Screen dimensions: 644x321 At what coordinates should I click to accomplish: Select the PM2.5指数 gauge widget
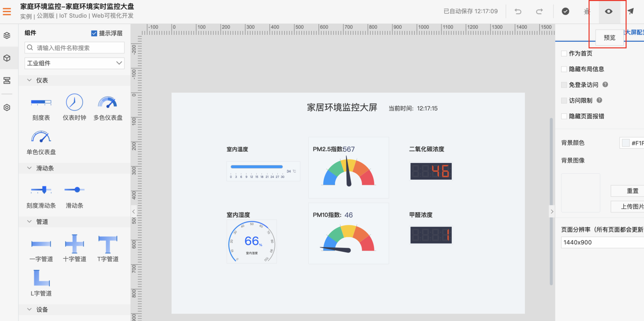349,168
